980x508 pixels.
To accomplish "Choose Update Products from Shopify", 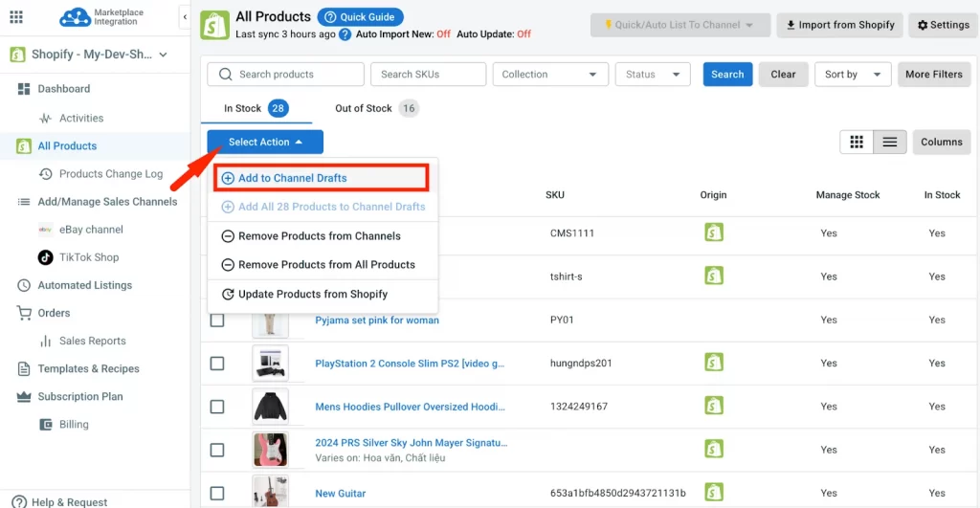I will coord(323,295).
